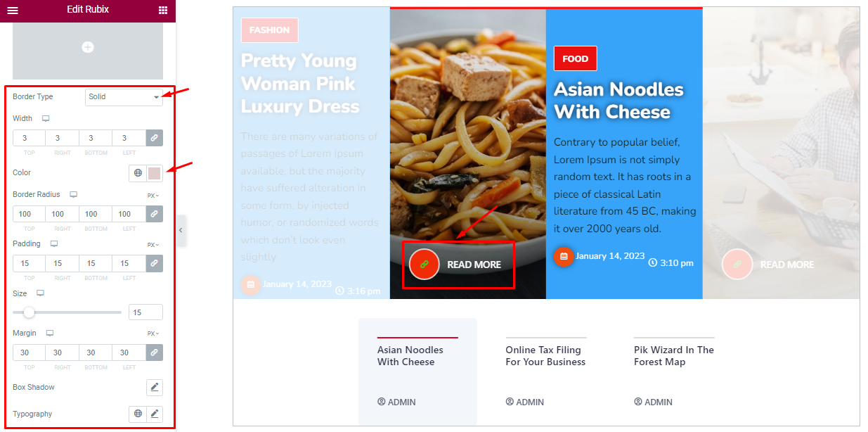Toggle linked values for Border Radius
Viewport: 868px width, 432px height.
pos(155,214)
